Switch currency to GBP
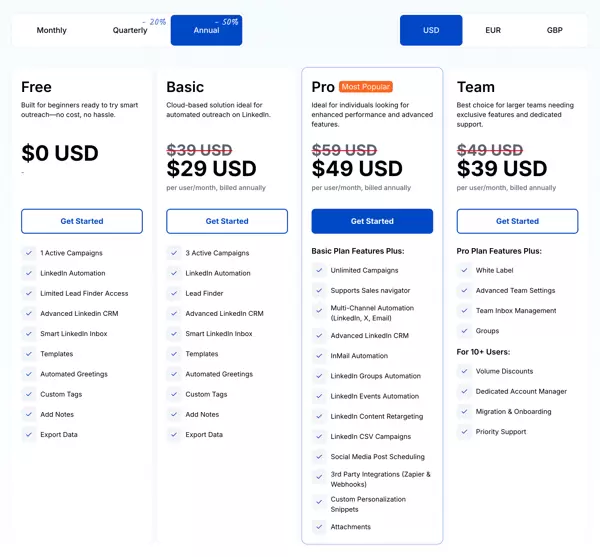The image size is (600, 557). tap(554, 30)
